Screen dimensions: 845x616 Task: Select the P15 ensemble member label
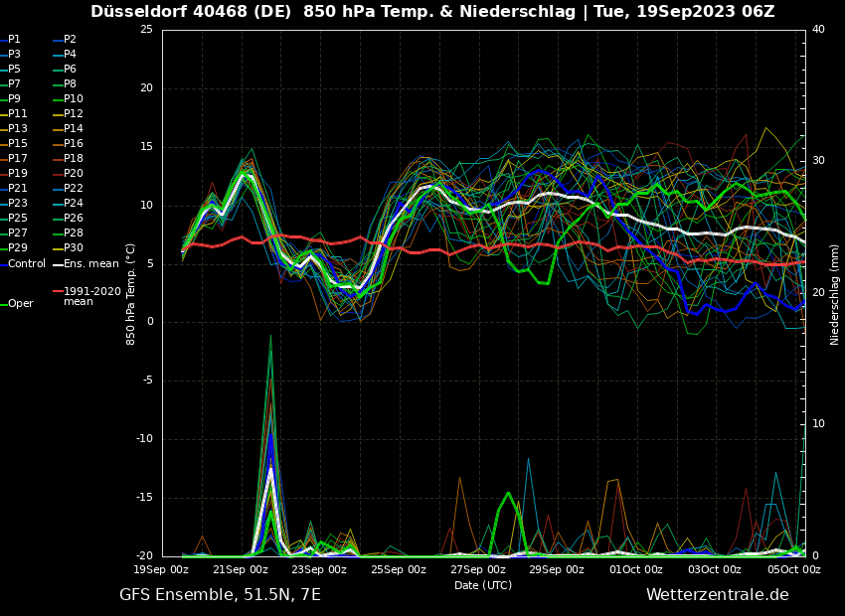click(18, 144)
